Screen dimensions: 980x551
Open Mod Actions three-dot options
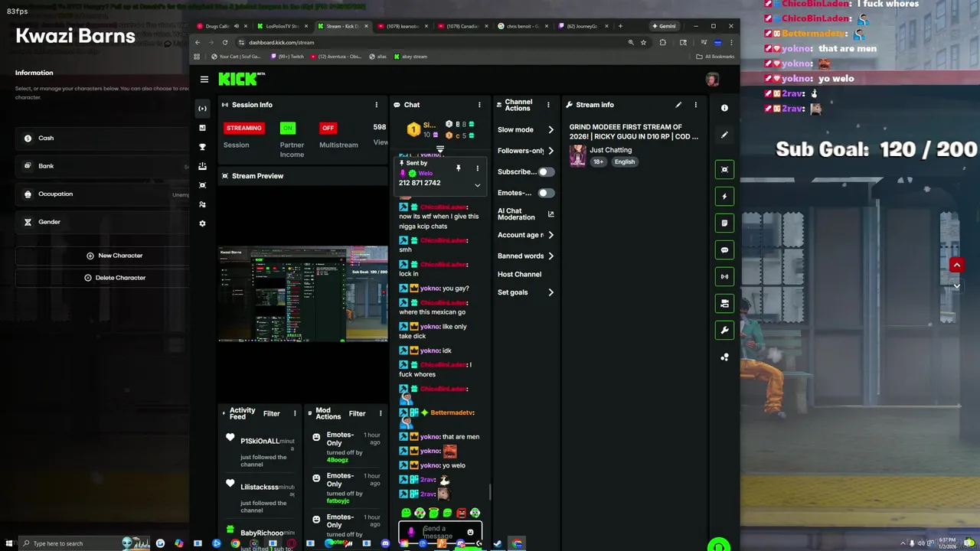pos(381,413)
